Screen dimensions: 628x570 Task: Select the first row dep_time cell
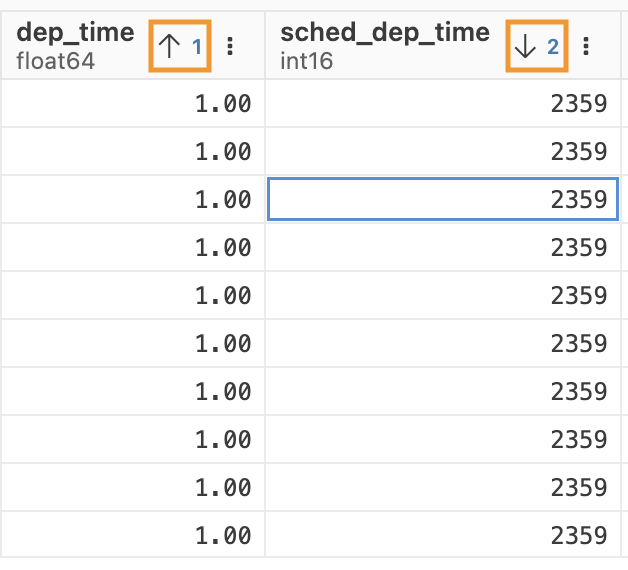133,103
